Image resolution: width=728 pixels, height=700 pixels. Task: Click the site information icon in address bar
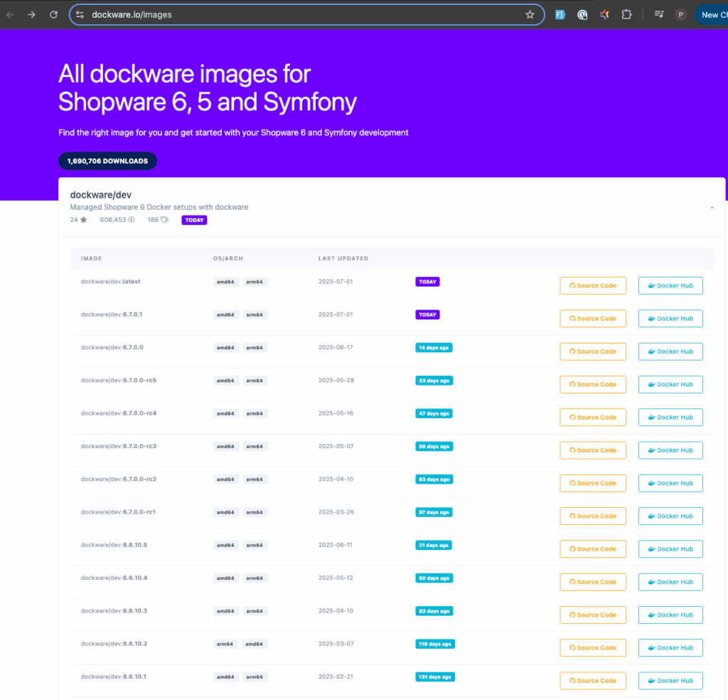80,14
